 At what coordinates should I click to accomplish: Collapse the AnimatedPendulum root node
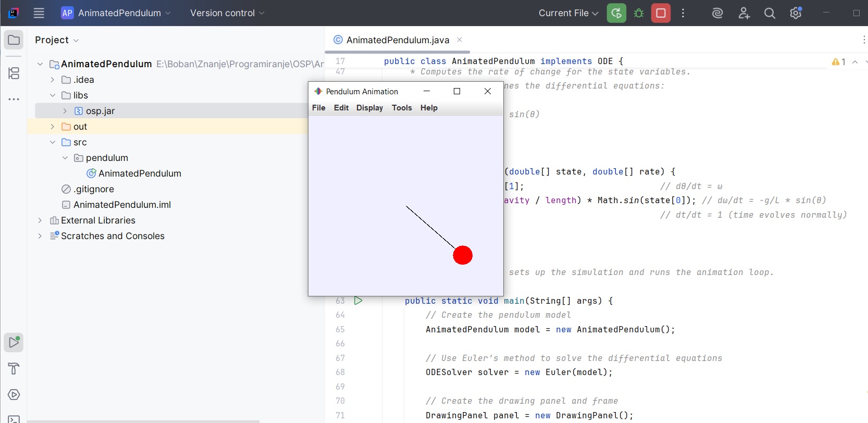(40, 64)
